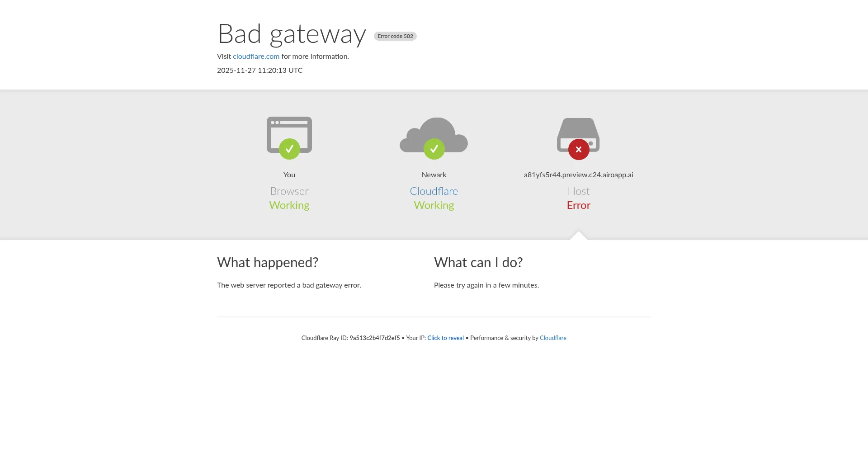868x449 pixels.
Task: Click the What can I do? heading
Action: [x=478, y=262]
